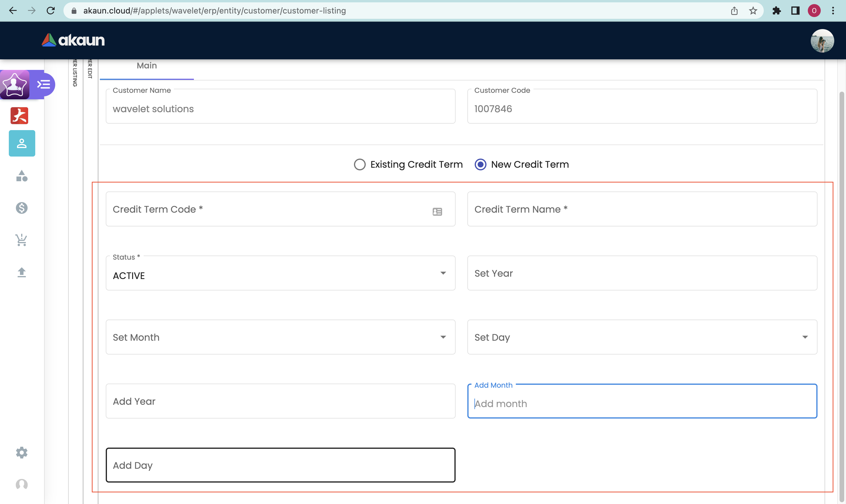Switch to the Main tab
The width and height of the screenshot is (846, 504).
(147, 66)
